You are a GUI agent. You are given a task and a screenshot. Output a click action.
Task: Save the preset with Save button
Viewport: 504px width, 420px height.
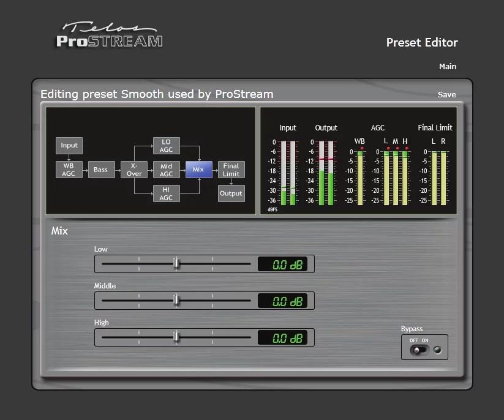point(446,94)
